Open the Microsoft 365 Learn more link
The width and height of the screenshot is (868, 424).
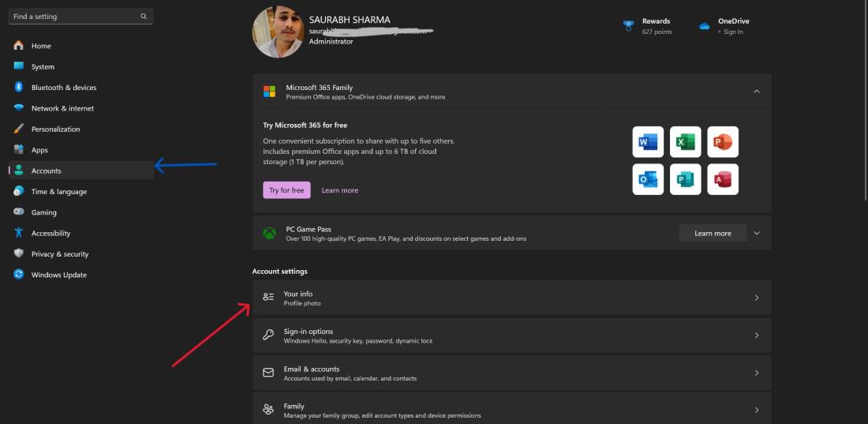pyautogui.click(x=339, y=190)
